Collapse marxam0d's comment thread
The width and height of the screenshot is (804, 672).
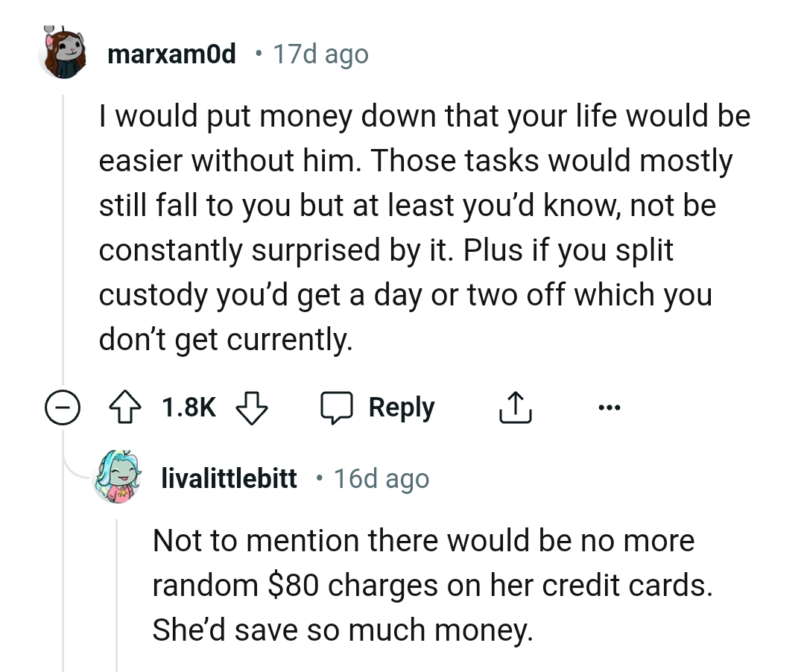pyautogui.click(x=63, y=407)
